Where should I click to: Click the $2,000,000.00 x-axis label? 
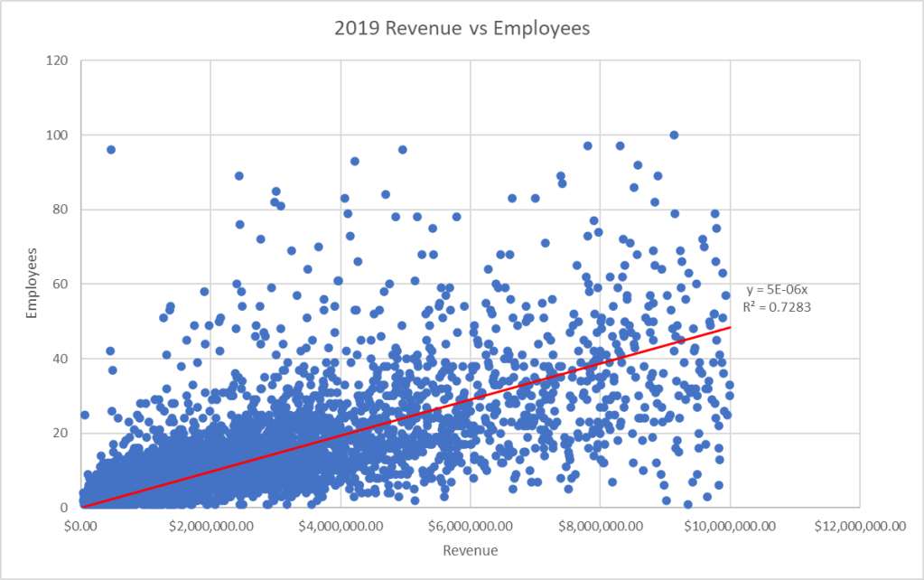[210, 525]
